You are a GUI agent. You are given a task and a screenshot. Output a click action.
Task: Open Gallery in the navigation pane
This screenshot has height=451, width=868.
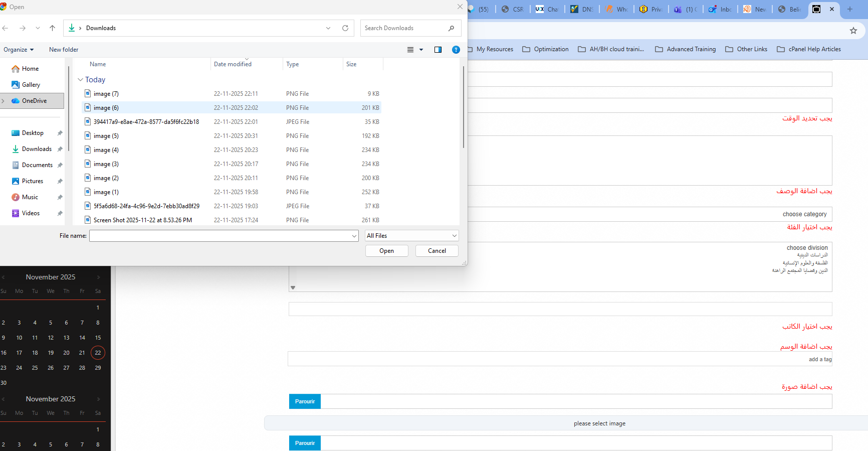tap(31, 85)
